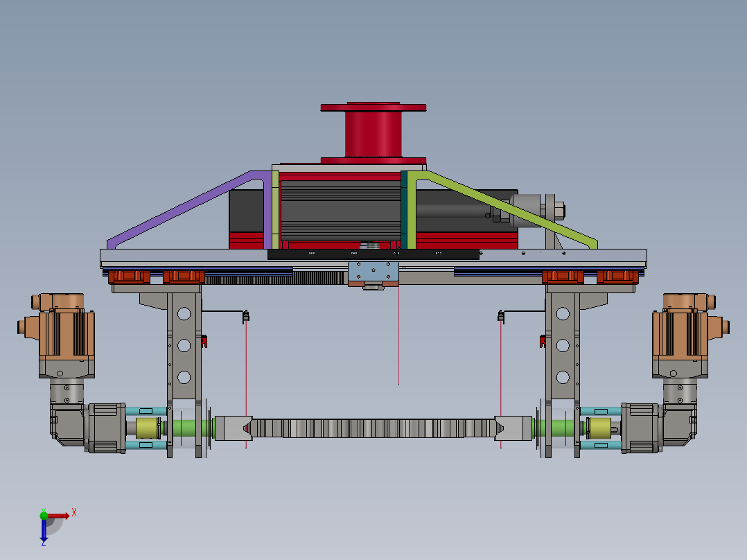Click the red X axis arrow of the triad
The image size is (747, 560).
coord(59,516)
